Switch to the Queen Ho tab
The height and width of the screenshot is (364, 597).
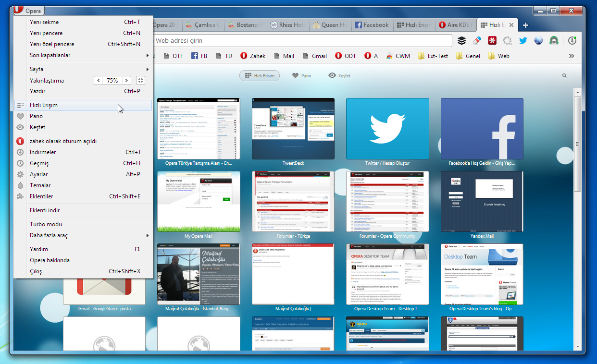point(330,25)
